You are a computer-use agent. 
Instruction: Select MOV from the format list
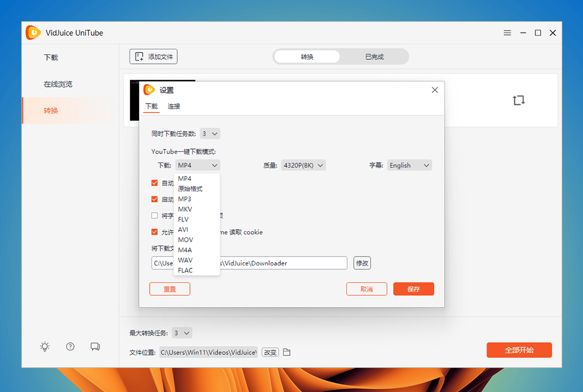point(197,240)
